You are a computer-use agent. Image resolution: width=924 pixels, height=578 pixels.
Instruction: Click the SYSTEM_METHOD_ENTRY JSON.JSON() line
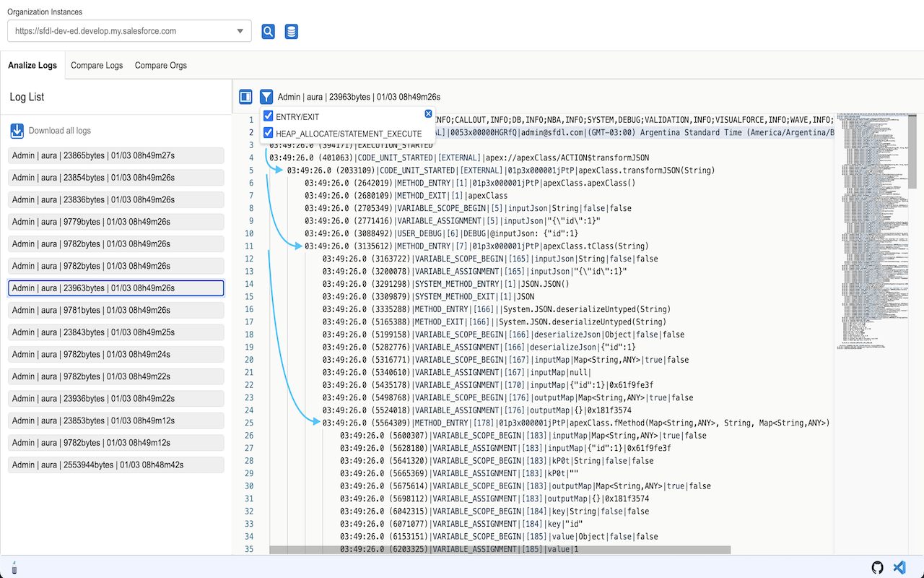coord(446,284)
